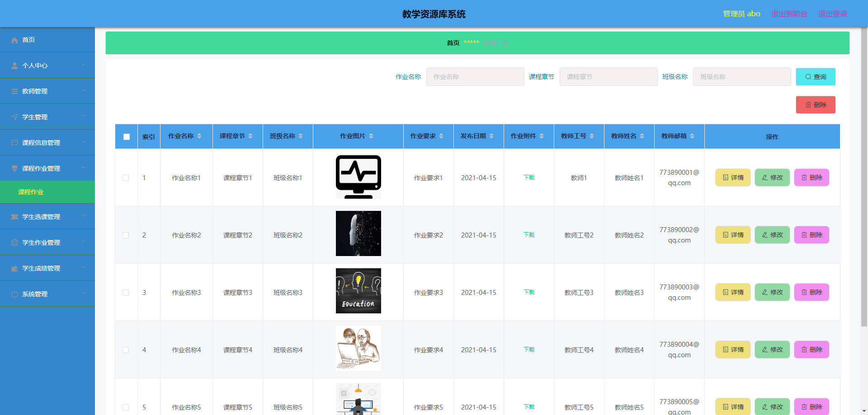The height and width of the screenshot is (415, 868).
Task: Sort by 发布日期 column arrows
Action: click(491, 136)
